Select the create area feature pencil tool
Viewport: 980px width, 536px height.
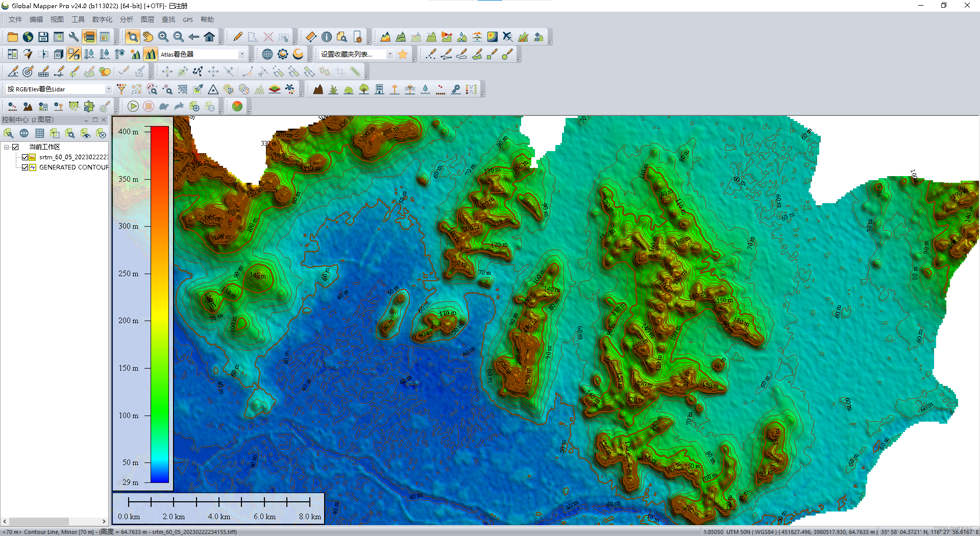pyautogui.click(x=477, y=54)
